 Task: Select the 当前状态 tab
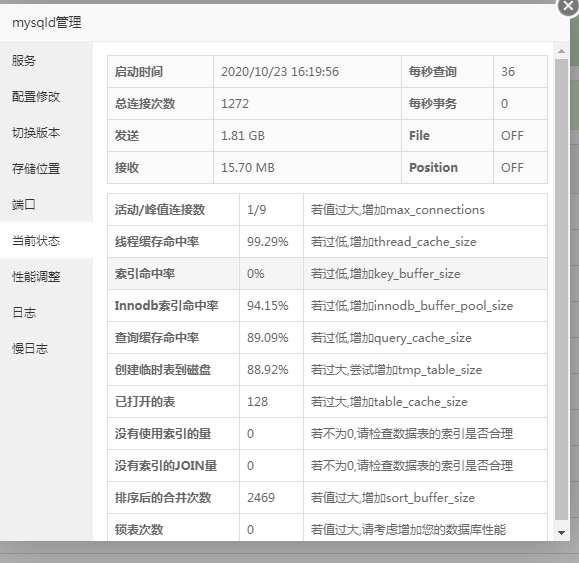tap(46, 240)
